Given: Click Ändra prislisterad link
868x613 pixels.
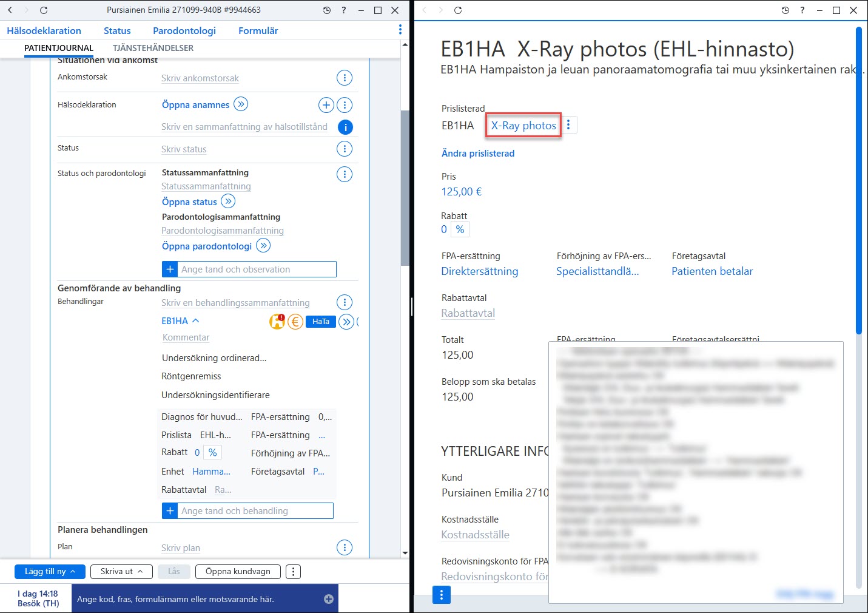Looking at the screenshot, I should (x=478, y=154).
